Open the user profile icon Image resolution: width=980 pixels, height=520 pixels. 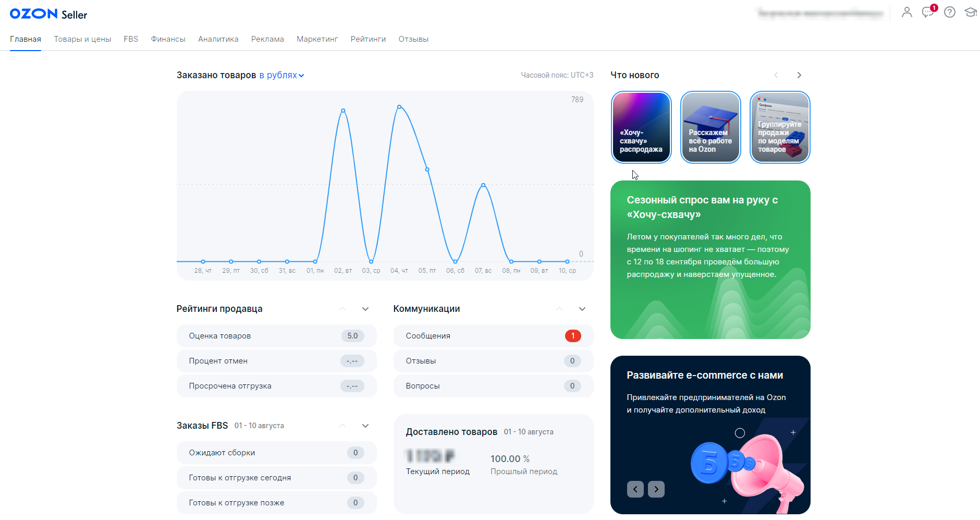pyautogui.click(x=907, y=12)
